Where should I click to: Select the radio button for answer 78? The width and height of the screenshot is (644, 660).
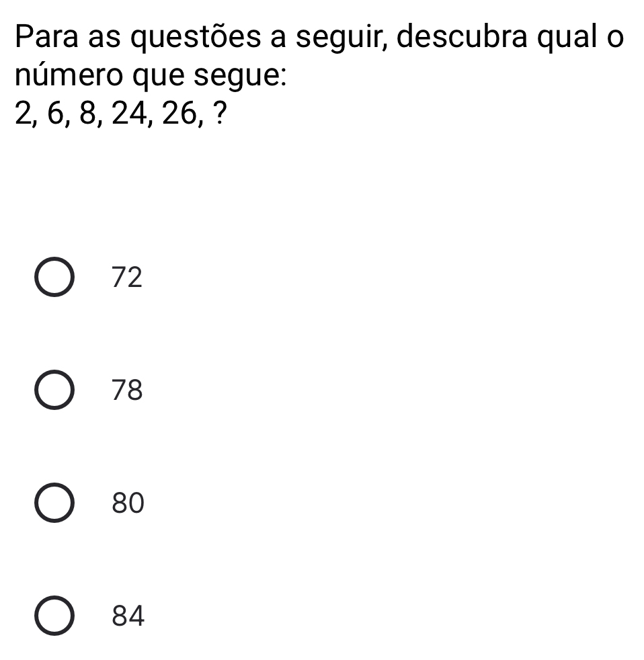[x=55, y=390]
